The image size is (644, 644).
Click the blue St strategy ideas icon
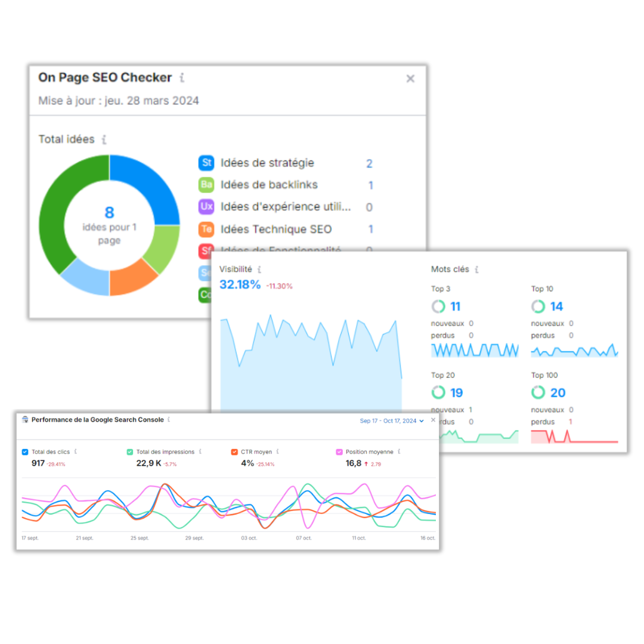pyautogui.click(x=206, y=163)
